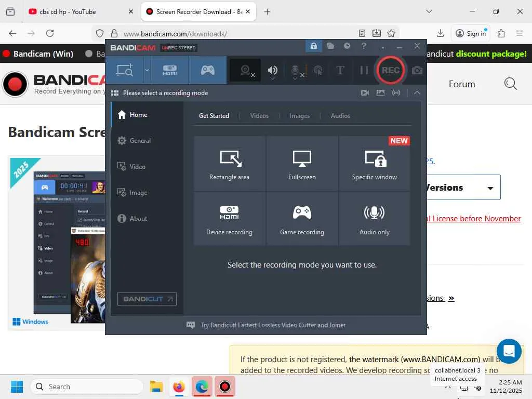
Task: Open screen recording mode dropdown arrow
Action: pyautogui.click(x=147, y=70)
